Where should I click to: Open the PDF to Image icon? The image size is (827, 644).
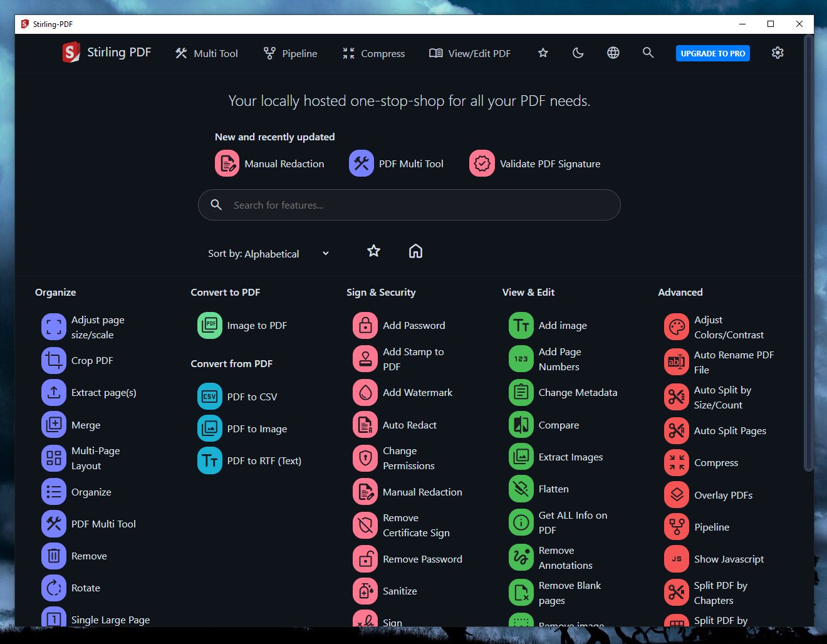(x=210, y=428)
